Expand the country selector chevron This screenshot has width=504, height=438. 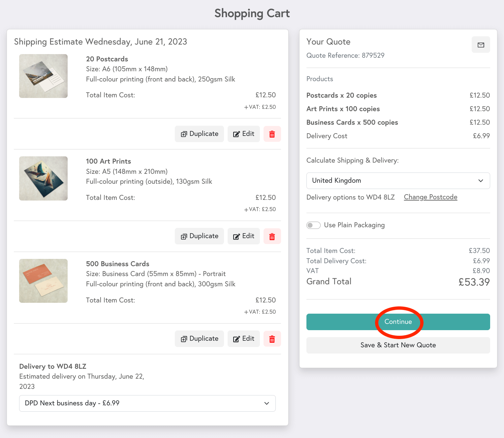click(481, 181)
